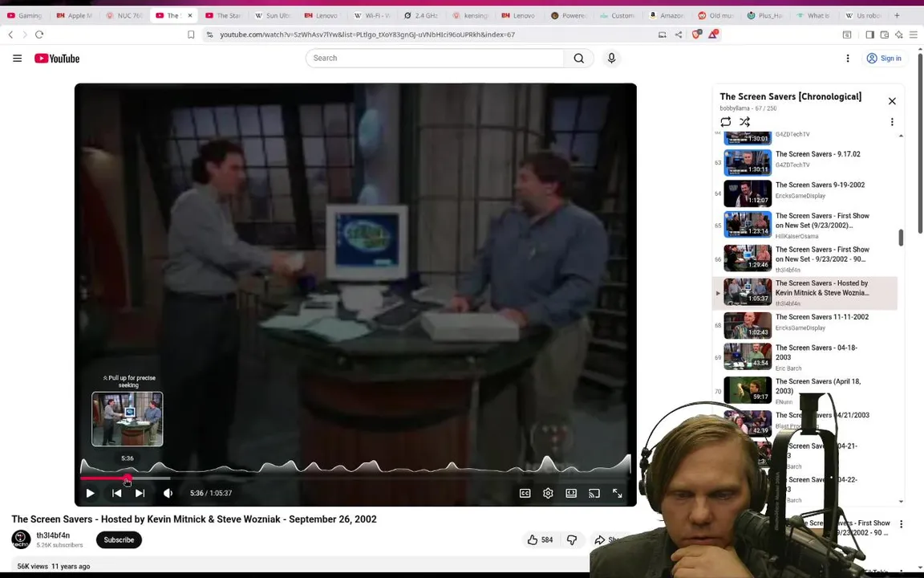The height and width of the screenshot is (578, 924).
Task: Mute the video volume
Action: tap(168, 493)
